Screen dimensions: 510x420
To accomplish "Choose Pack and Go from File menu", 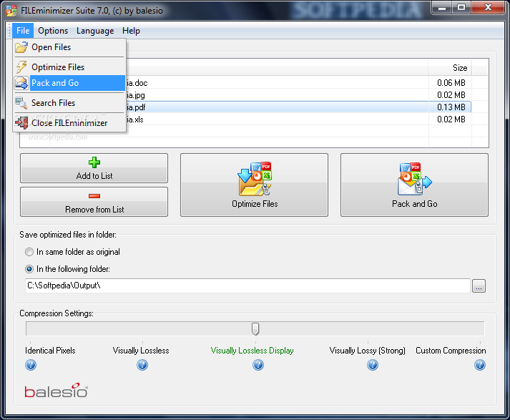I will point(69,83).
